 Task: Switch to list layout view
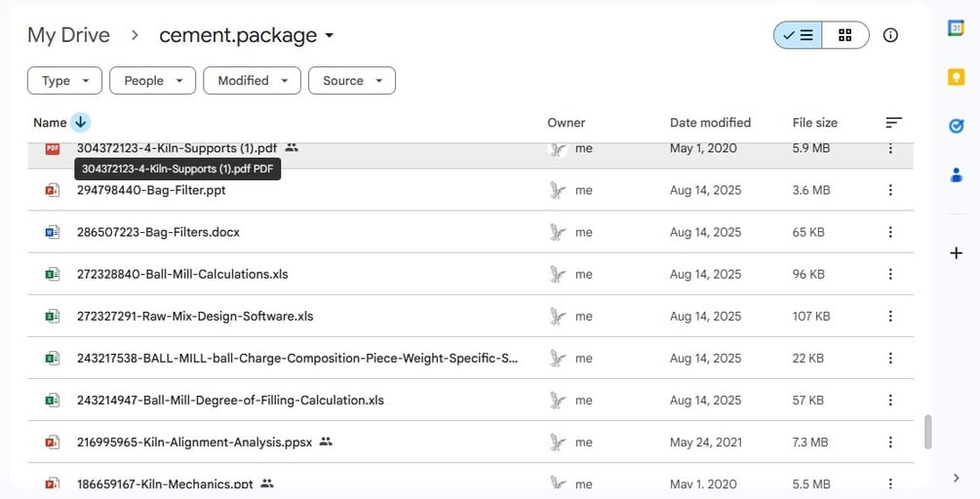pos(799,35)
